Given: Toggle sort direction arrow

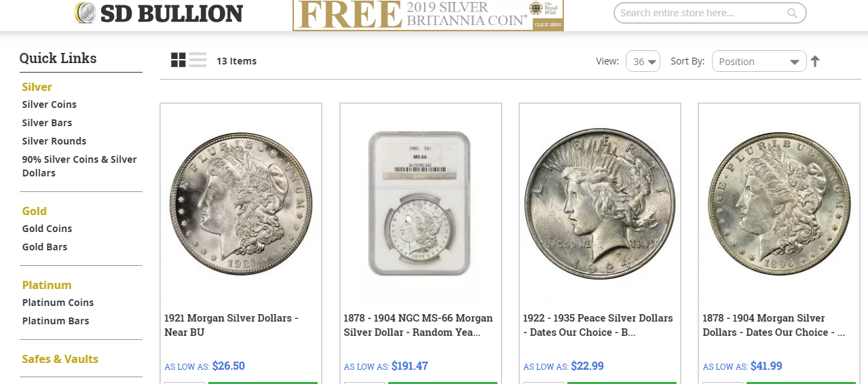Looking at the screenshot, I should tap(815, 61).
